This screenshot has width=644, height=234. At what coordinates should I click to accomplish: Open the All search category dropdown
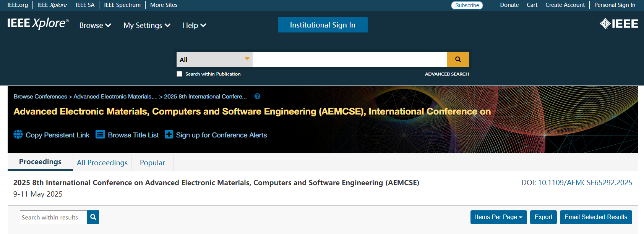click(214, 60)
